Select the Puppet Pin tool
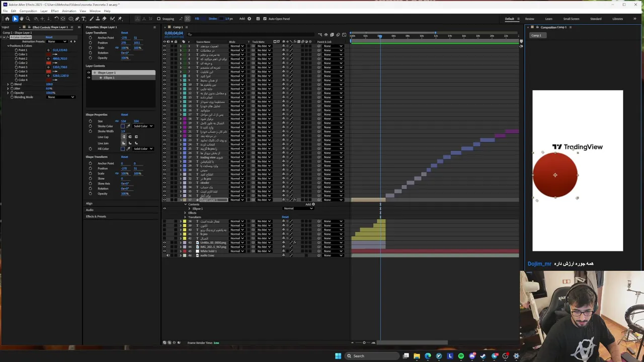 [x=120, y=19]
